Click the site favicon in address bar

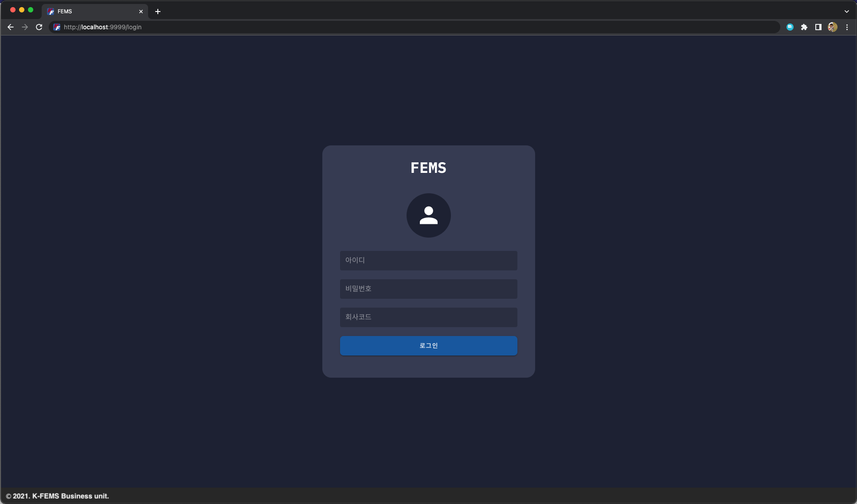click(57, 27)
